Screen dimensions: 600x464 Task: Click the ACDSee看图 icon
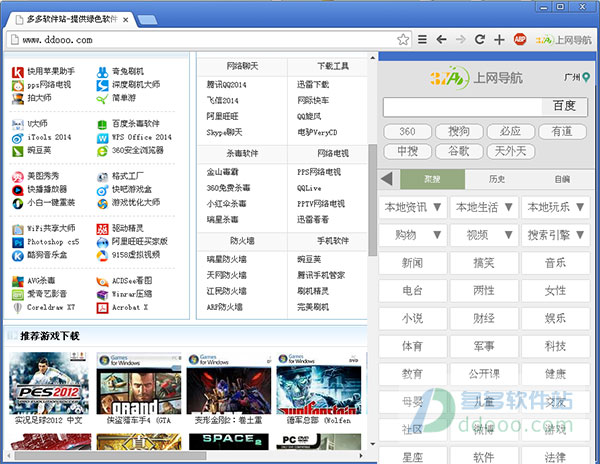(102, 282)
